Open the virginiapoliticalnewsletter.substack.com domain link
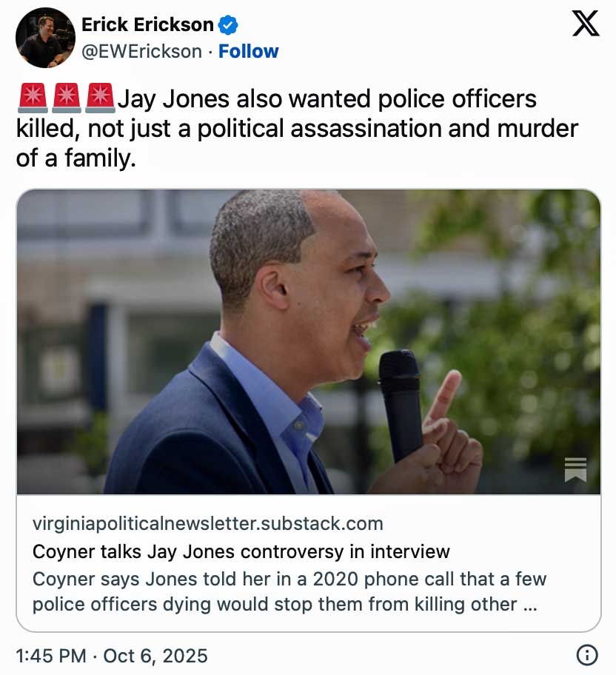Viewport: 616px width, 675px height. click(207, 524)
